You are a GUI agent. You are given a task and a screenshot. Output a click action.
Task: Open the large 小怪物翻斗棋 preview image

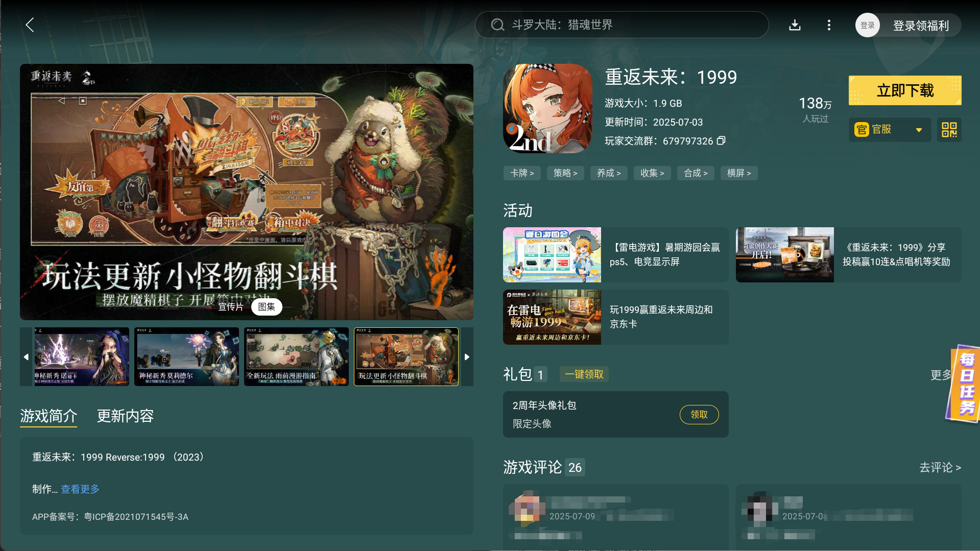click(246, 191)
